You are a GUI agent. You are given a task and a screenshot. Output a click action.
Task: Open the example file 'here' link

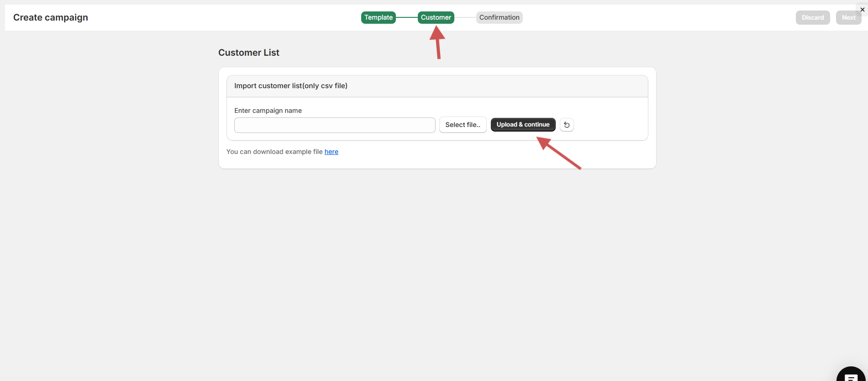pyautogui.click(x=331, y=152)
